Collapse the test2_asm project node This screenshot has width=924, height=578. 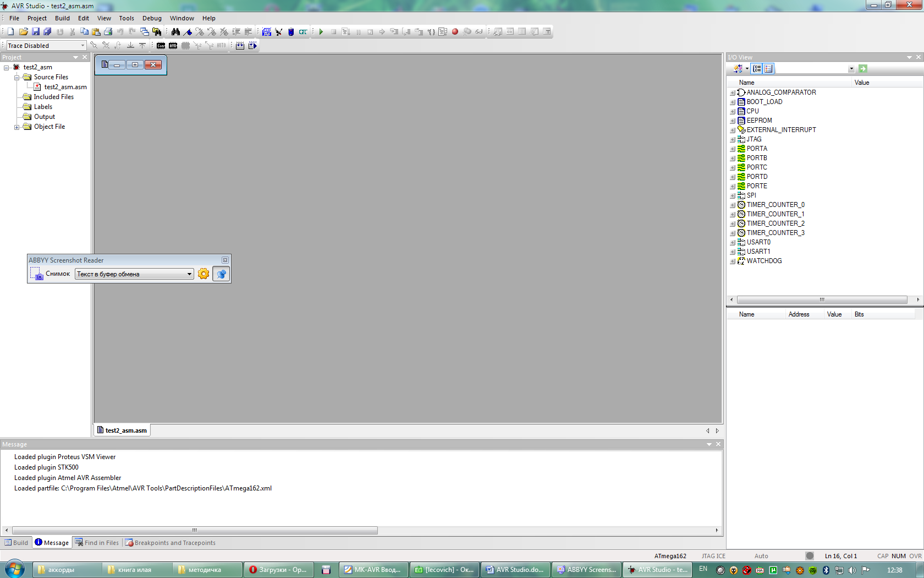(x=7, y=68)
